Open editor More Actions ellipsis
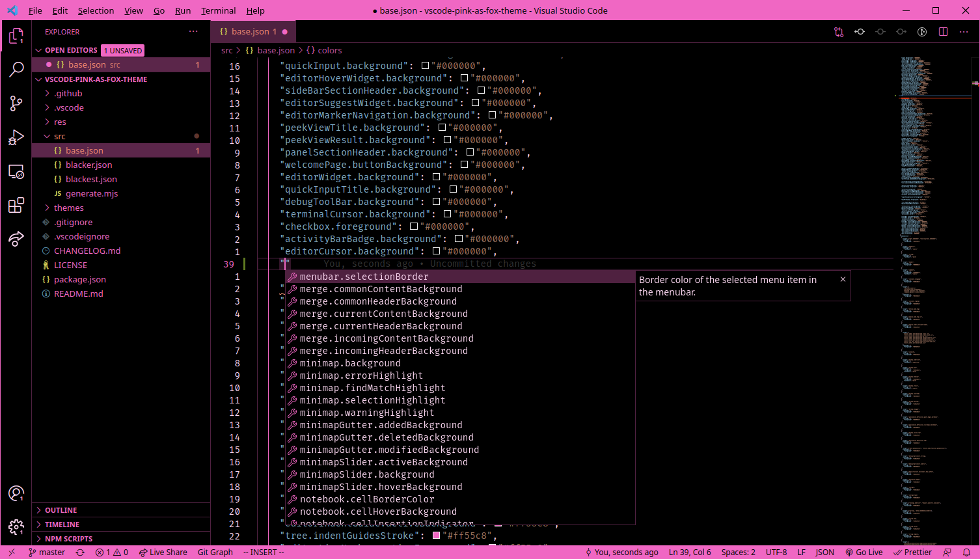 pos(964,32)
